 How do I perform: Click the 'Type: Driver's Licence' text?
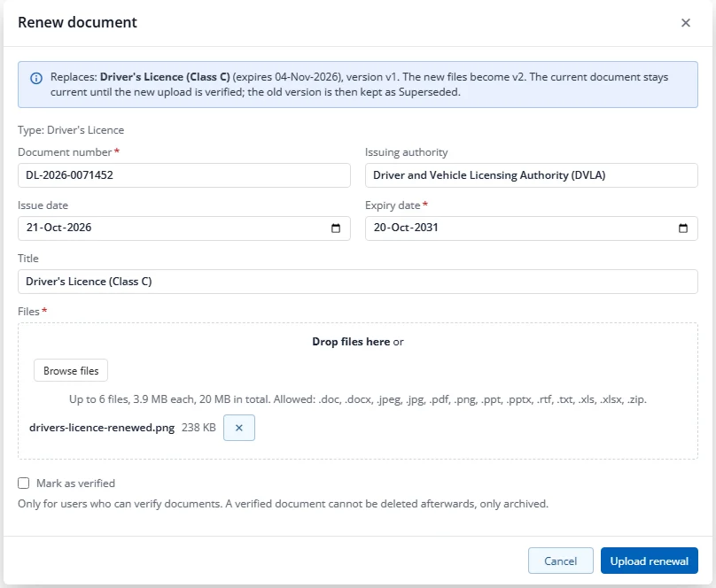[71, 130]
